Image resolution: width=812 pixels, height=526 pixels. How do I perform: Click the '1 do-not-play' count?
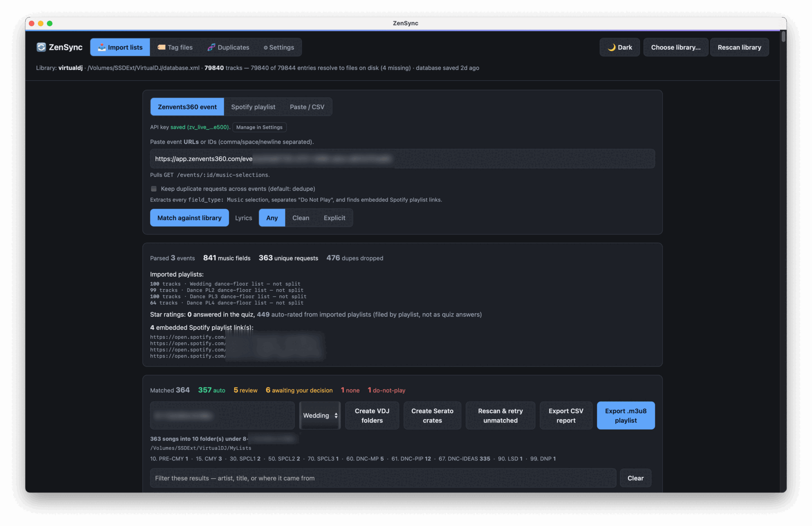click(x=387, y=390)
